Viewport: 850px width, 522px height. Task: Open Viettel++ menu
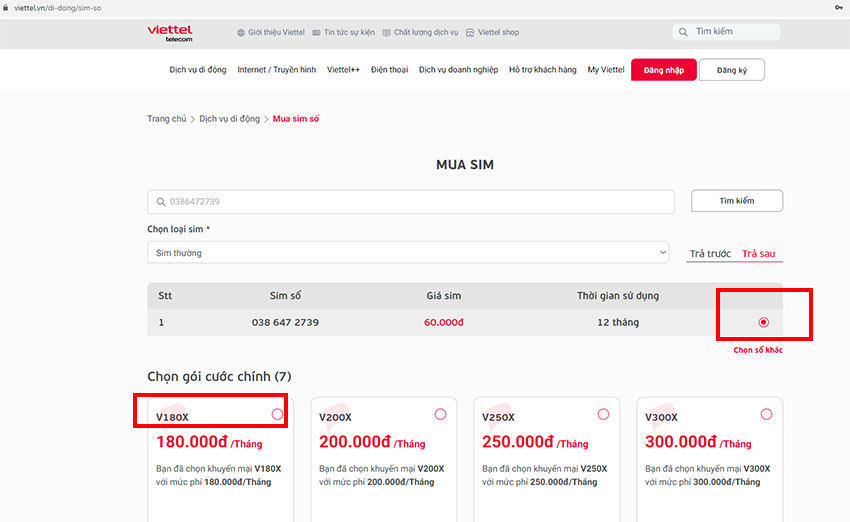(x=343, y=69)
